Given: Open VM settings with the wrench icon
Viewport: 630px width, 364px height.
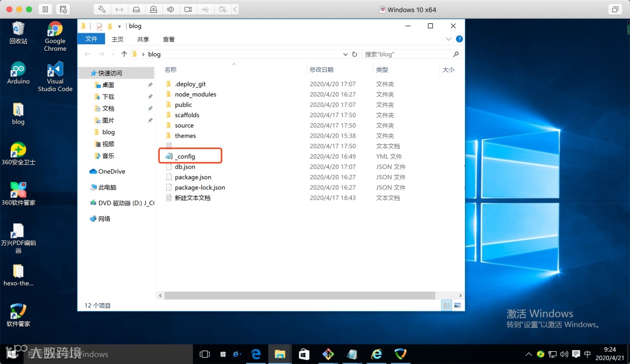Looking at the screenshot, I should tap(102, 9).
